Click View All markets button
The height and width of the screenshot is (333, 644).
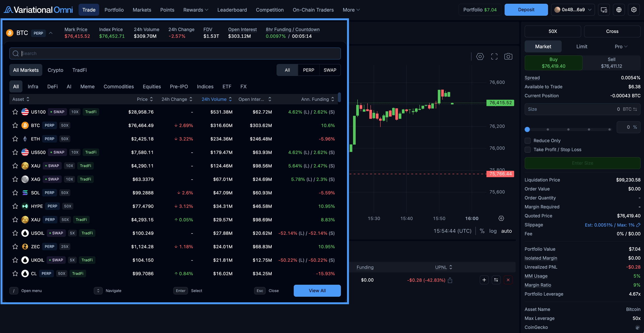[317, 291]
